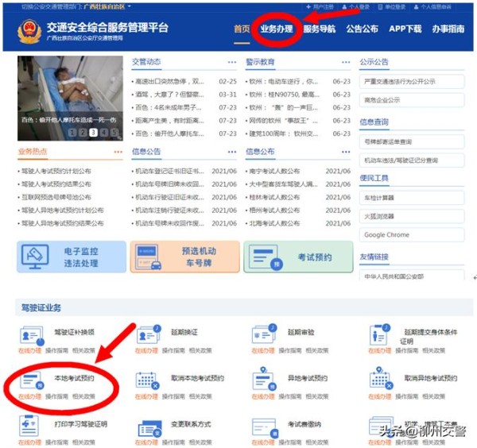Open the 考试费缴纳 icon
Screen dimensions: 477x448
coord(266,427)
